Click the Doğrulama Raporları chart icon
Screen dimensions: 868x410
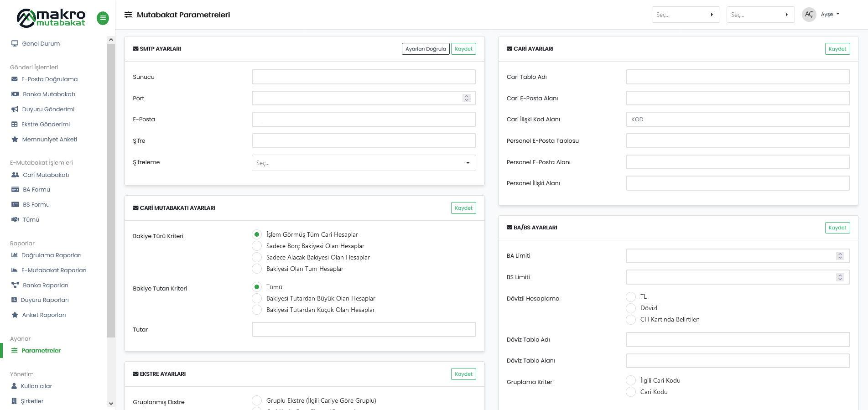click(x=15, y=255)
